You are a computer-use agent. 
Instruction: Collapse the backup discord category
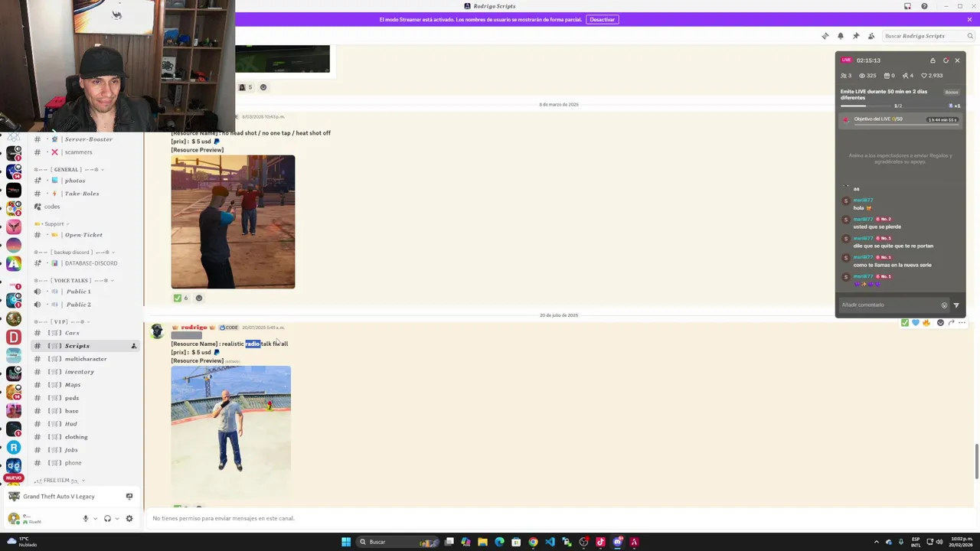pos(75,252)
